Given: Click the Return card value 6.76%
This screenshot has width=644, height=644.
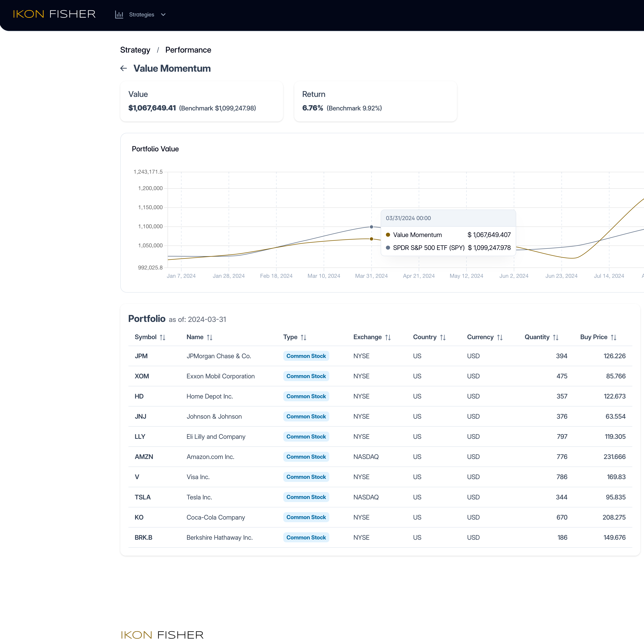Looking at the screenshot, I should point(313,108).
